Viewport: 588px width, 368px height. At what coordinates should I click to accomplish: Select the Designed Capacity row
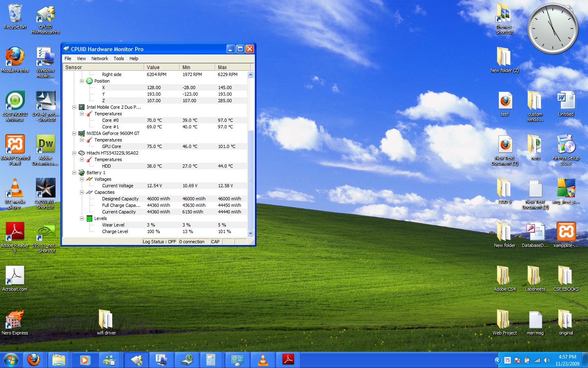(155, 199)
